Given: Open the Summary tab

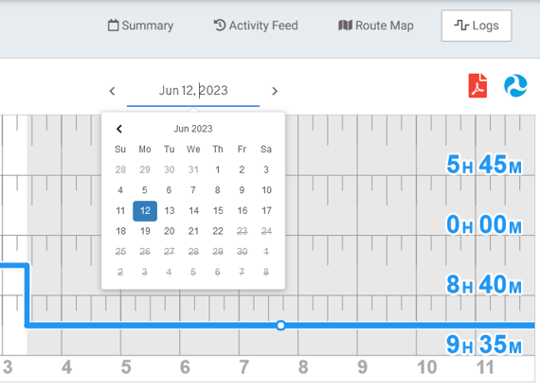Looking at the screenshot, I should pyautogui.click(x=140, y=26).
